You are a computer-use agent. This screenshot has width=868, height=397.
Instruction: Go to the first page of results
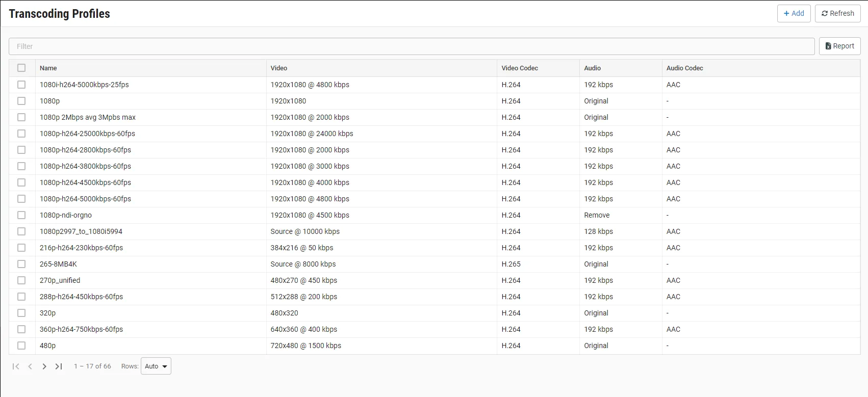point(16,366)
